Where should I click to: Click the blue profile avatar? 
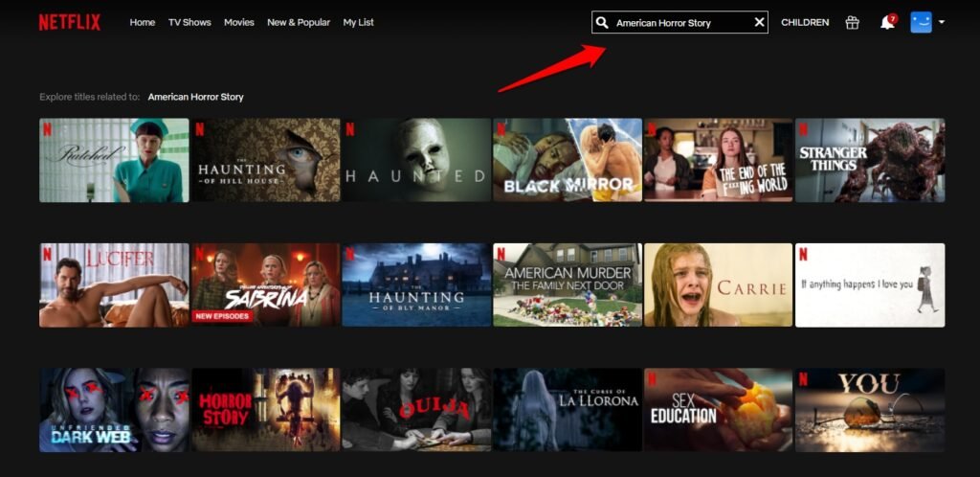[922, 22]
